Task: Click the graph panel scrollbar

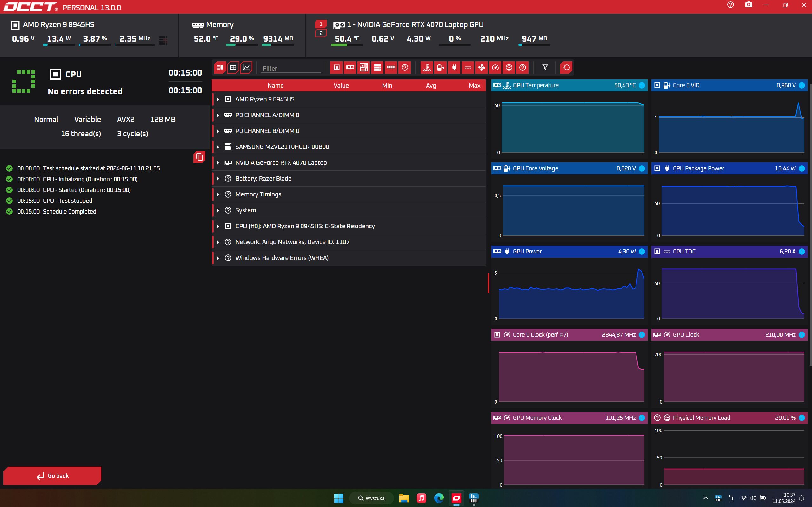Action: [x=810, y=225]
